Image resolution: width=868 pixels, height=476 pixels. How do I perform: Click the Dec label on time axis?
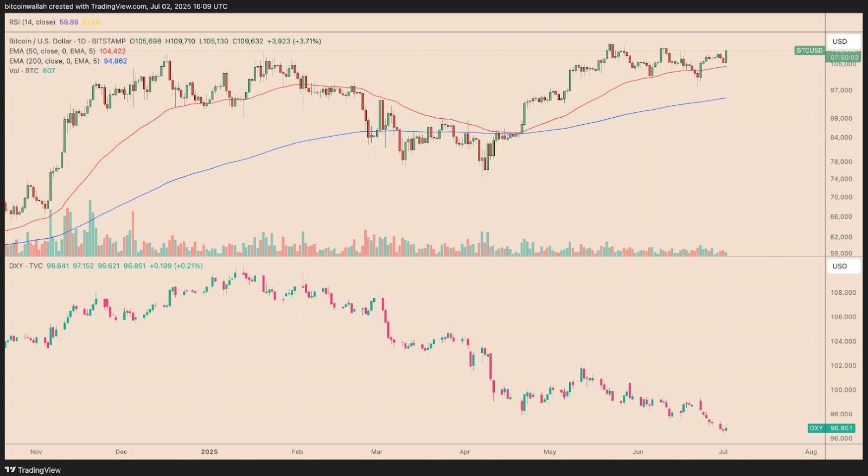point(121,452)
